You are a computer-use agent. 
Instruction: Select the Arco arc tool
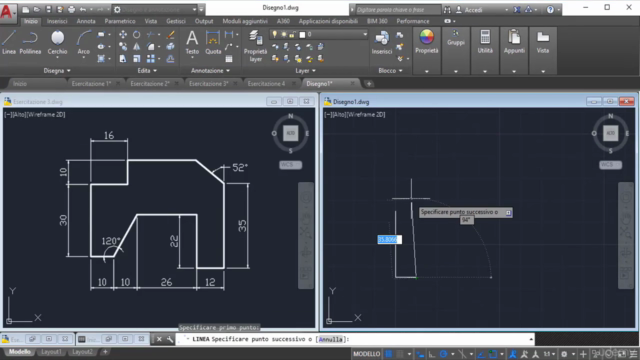pos(83,42)
